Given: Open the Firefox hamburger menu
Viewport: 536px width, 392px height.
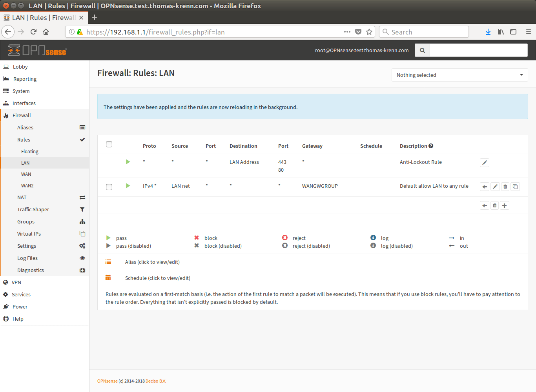Looking at the screenshot, I should (529, 32).
